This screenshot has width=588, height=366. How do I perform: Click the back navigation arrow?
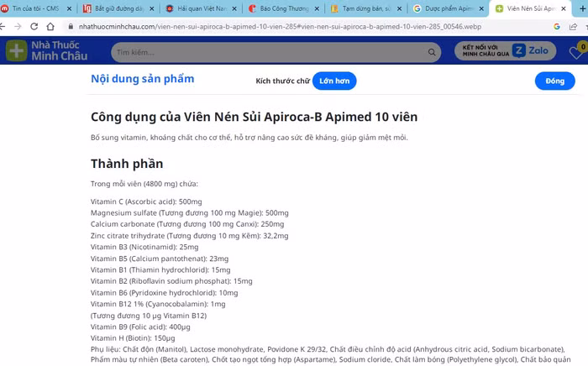[x=3, y=26]
